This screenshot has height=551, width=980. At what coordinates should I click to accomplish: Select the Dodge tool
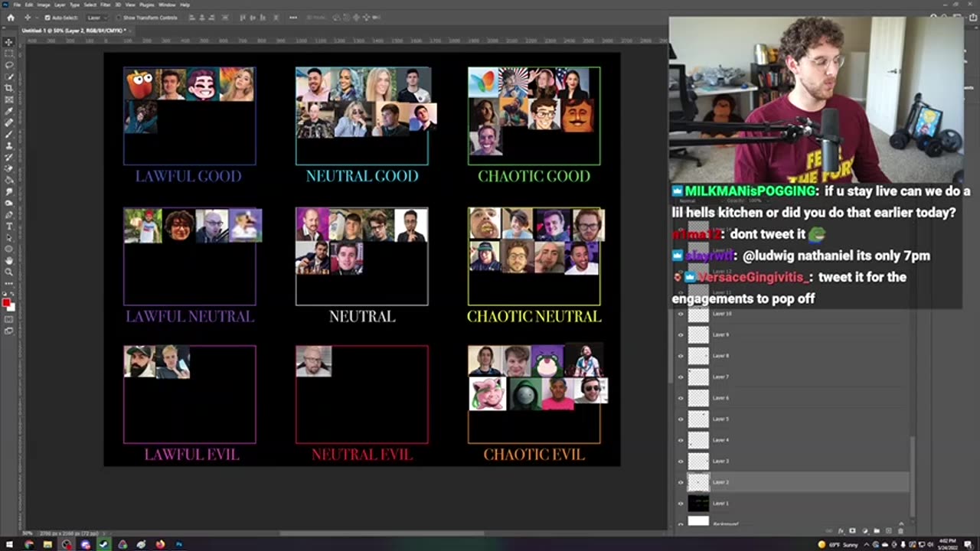coord(8,204)
